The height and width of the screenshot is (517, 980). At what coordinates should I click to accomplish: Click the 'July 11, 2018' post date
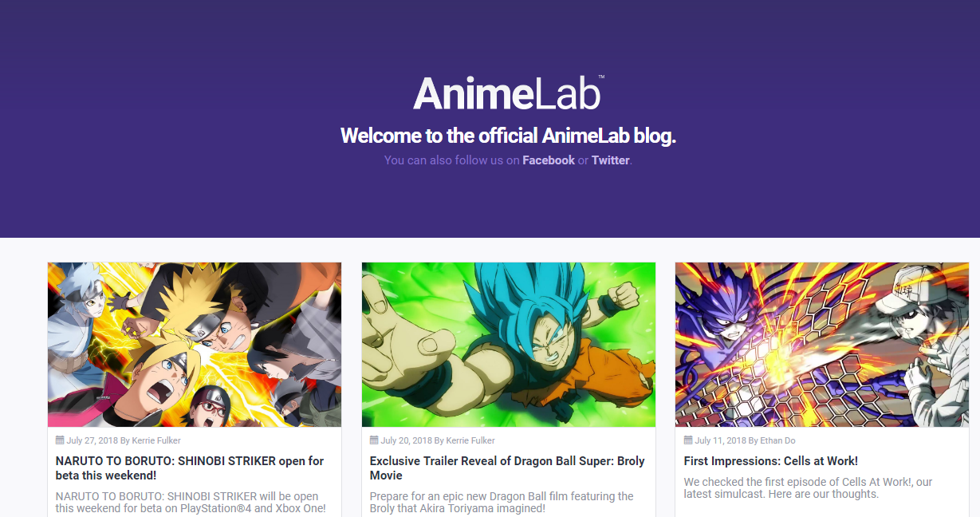pyautogui.click(x=721, y=440)
